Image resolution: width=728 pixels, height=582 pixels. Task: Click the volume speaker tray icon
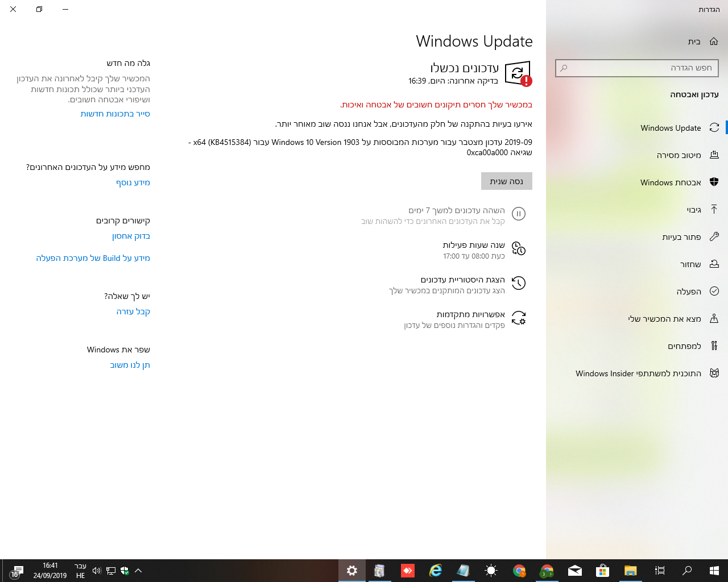[x=97, y=571]
